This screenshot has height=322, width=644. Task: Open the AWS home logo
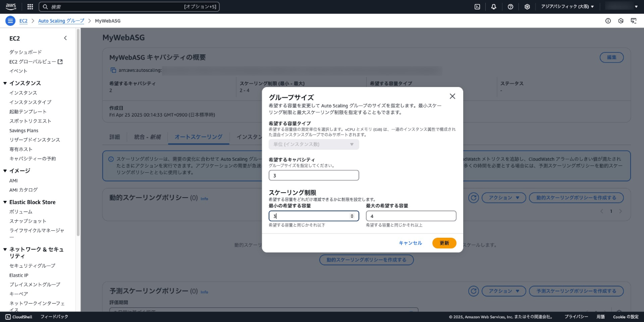(x=11, y=6)
